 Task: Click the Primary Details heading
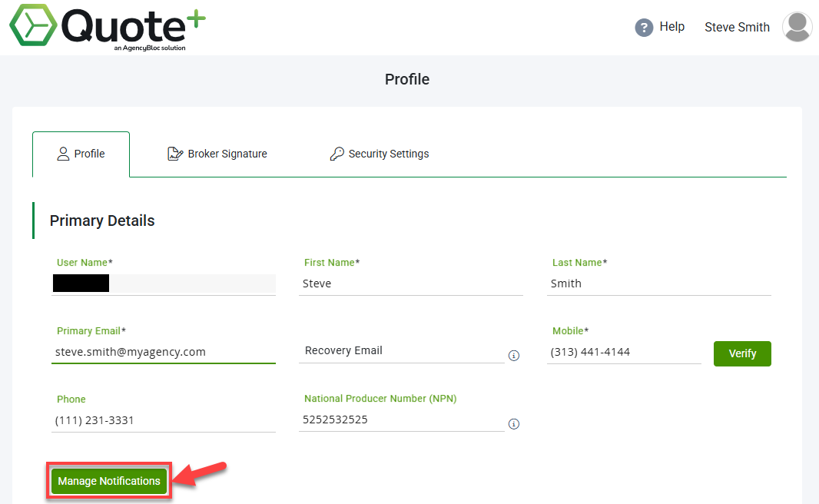point(102,221)
